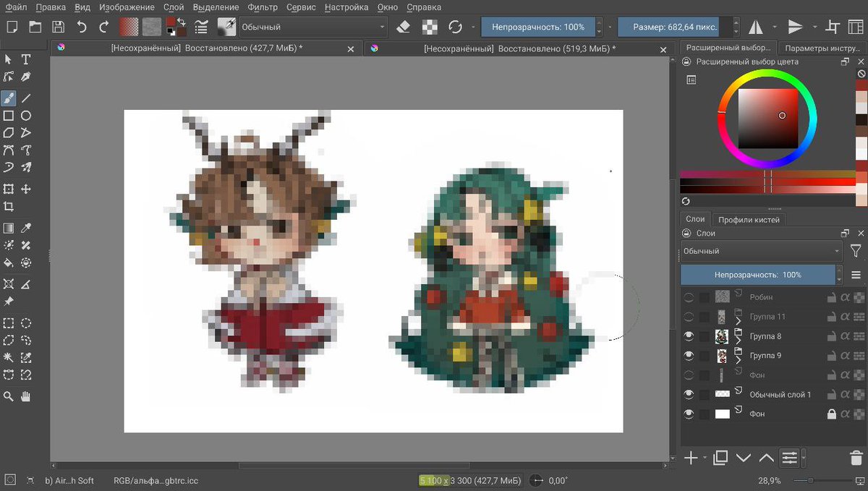Toggle Preserve Alpha checkerboard button
The width and height of the screenshot is (868, 491).
click(430, 27)
